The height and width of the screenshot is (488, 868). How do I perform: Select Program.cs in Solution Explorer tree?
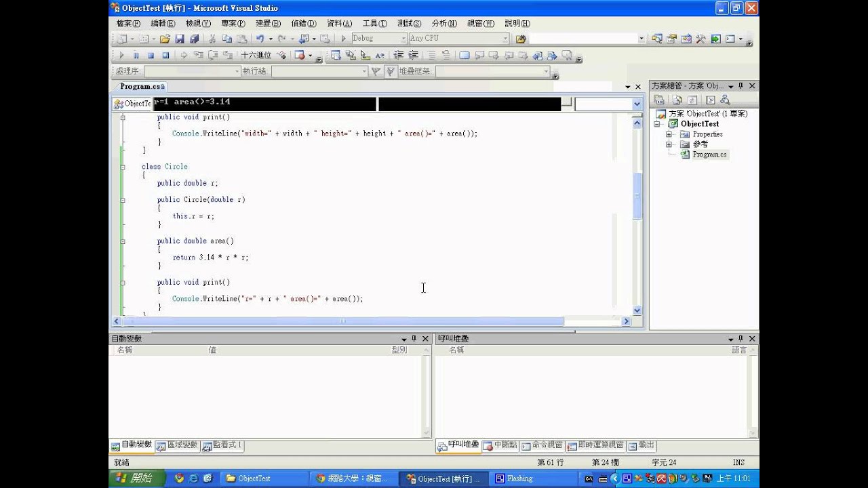[x=709, y=155]
